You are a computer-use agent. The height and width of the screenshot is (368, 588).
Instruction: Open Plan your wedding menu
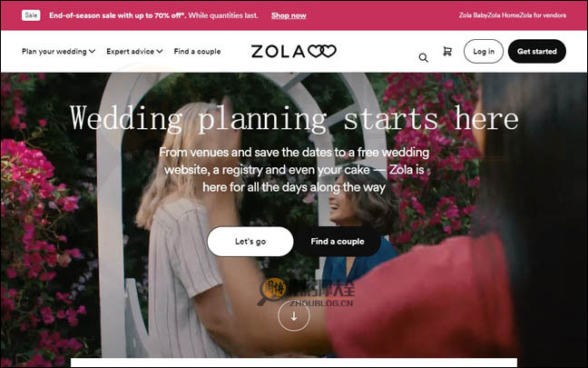pyautogui.click(x=58, y=52)
